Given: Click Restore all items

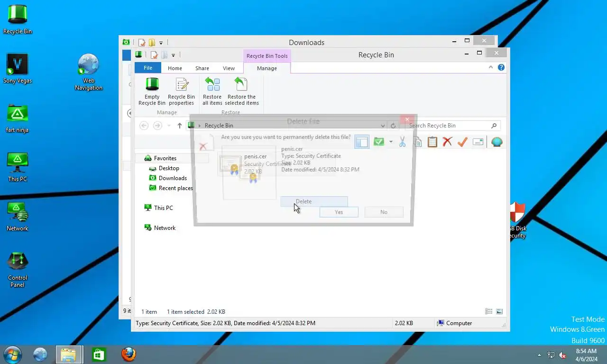Looking at the screenshot, I should pyautogui.click(x=212, y=91).
